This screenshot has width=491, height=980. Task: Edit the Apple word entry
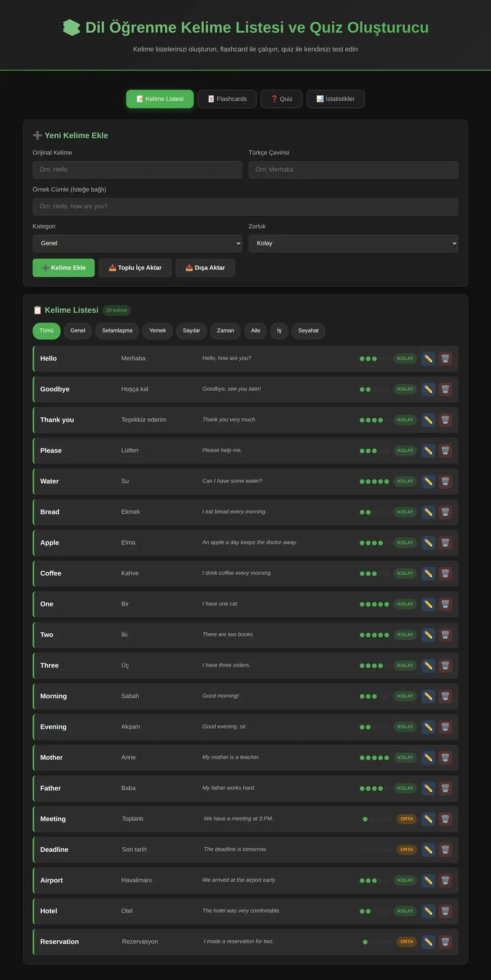(428, 543)
